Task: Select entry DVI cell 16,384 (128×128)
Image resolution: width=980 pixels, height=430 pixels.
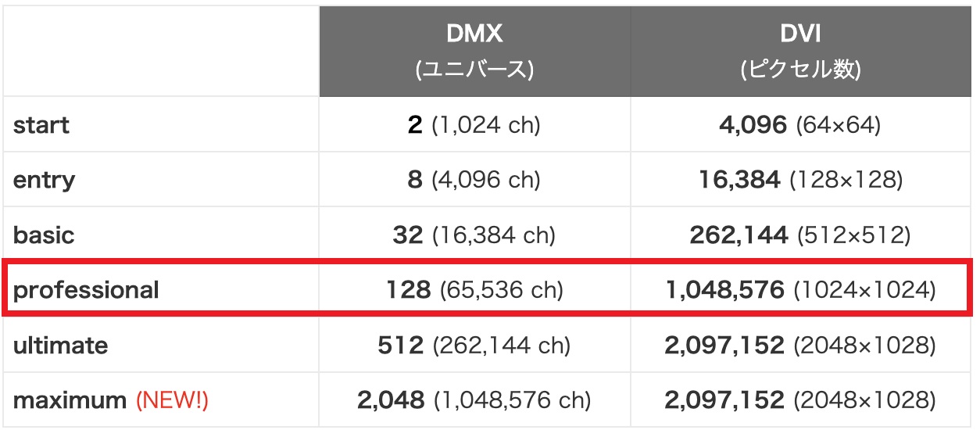Action: tap(800, 180)
